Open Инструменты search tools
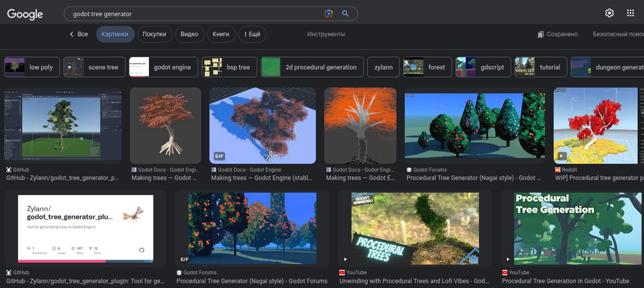Image resolution: width=644 pixels, height=288 pixels. tap(326, 34)
